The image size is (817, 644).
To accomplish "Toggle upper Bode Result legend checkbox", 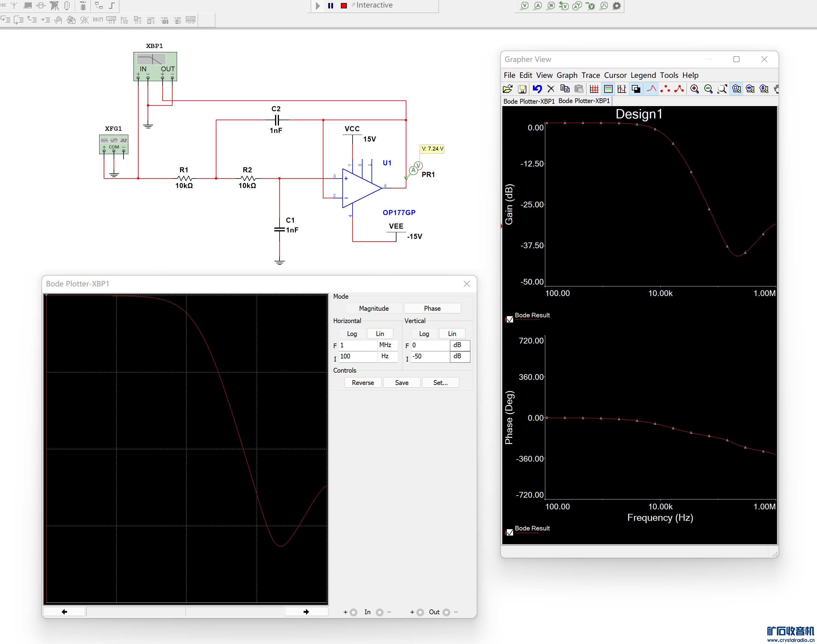I will (510, 319).
